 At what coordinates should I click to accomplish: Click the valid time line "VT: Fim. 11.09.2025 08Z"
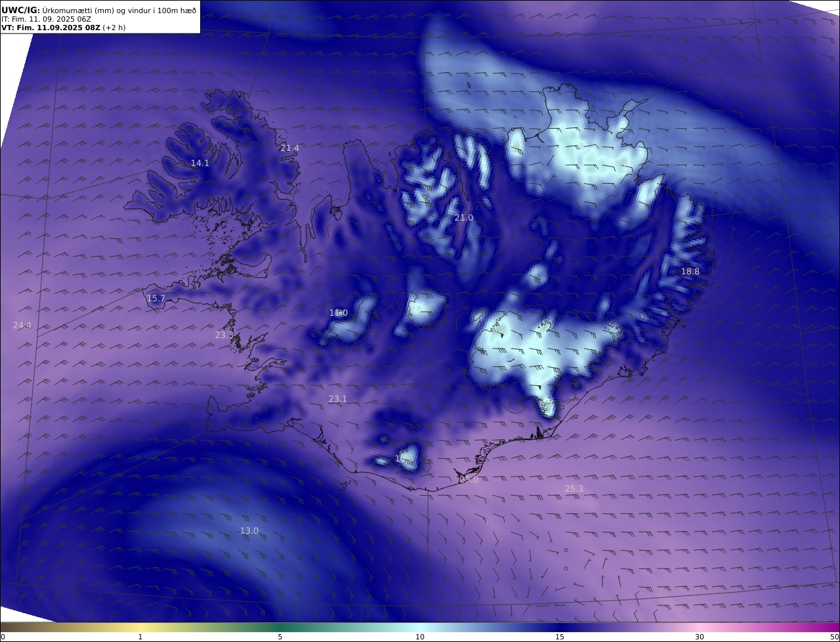point(51,28)
